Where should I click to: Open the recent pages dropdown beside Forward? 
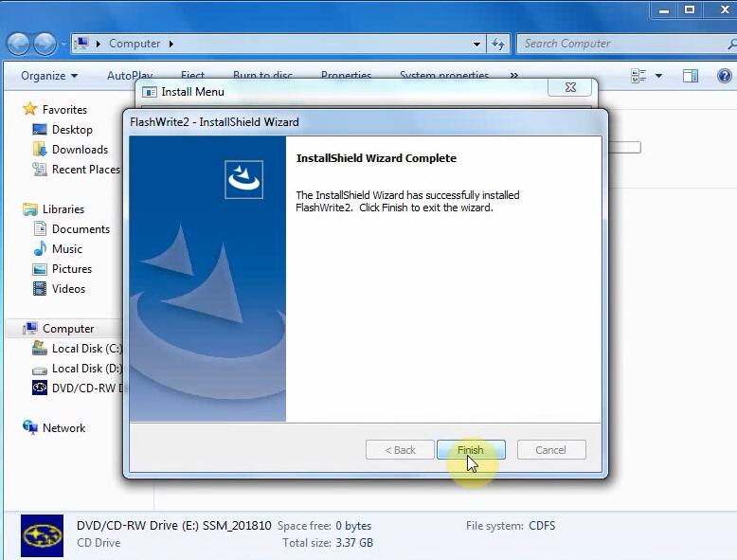(x=64, y=44)
